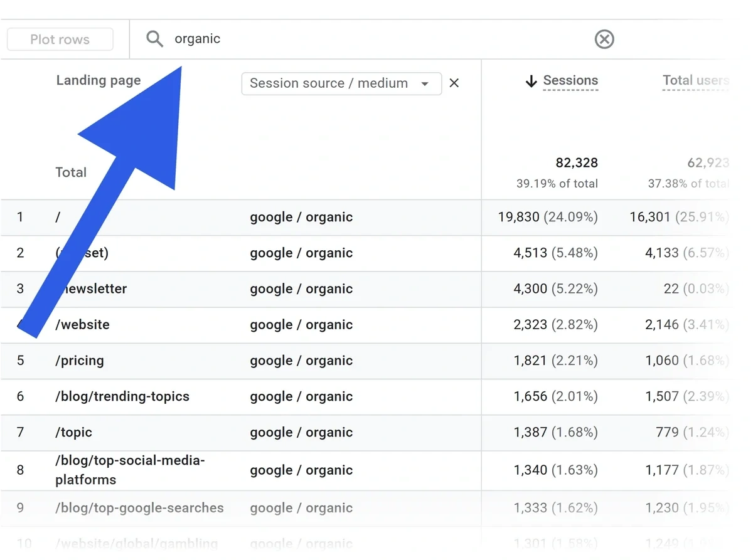Screen dimensions: 753x560
Task: Click sessions value 4,513 (5.48%)
Action: click(x=555, y=253)
